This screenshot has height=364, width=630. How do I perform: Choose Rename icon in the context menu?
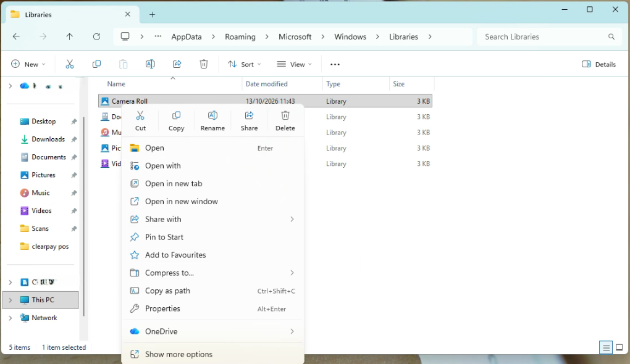coord(212,115)
